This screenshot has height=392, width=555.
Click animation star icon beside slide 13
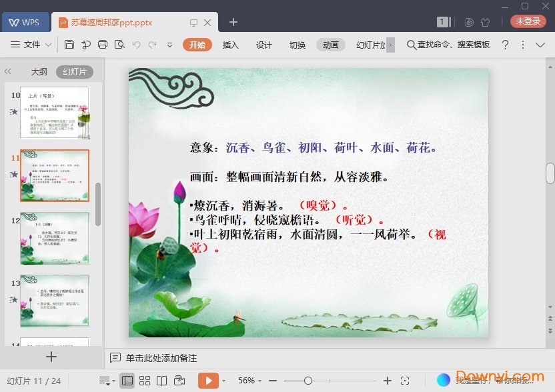pos(14,299)
